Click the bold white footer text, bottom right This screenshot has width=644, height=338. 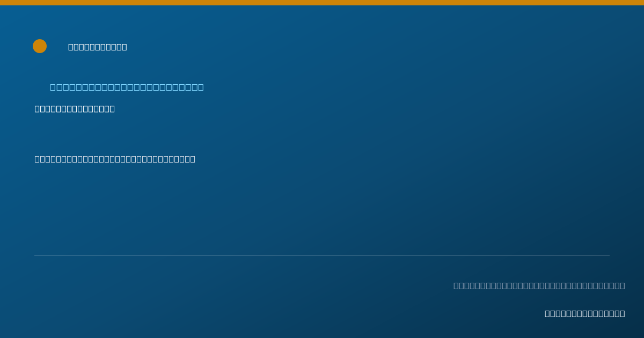585,314
